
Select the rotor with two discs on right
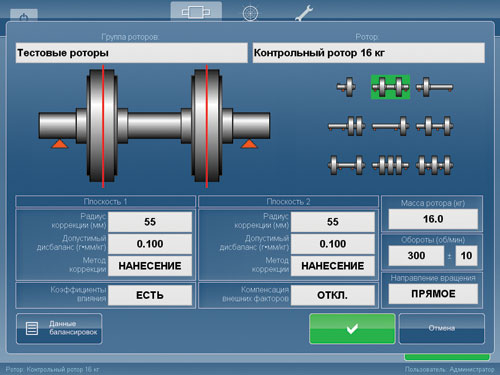click(346, 126)
